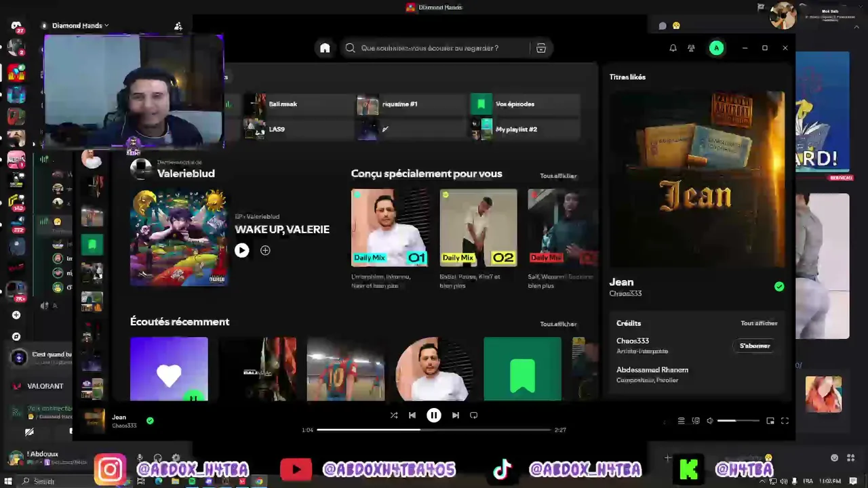This screenshot has height=488, width=868.
Task: Expand the Diamond Hands server menu in Discord
Action: (80, 26)
